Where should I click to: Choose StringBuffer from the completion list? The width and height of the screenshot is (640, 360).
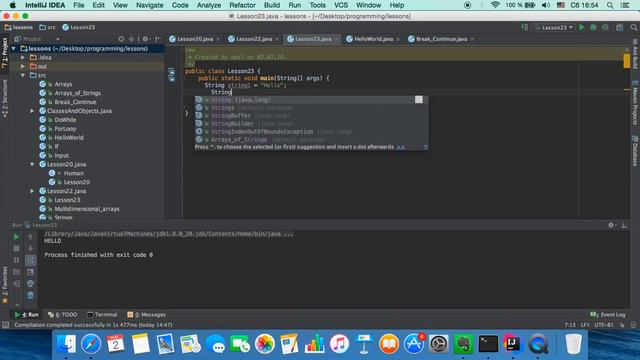point(311,116)
